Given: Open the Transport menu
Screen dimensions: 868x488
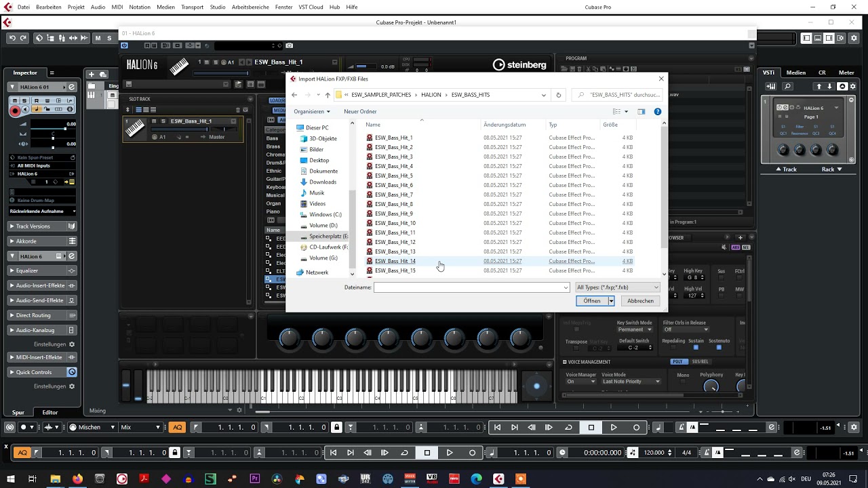Looking at the screenshot, I should pyautogui.click(x=192, y=7).
